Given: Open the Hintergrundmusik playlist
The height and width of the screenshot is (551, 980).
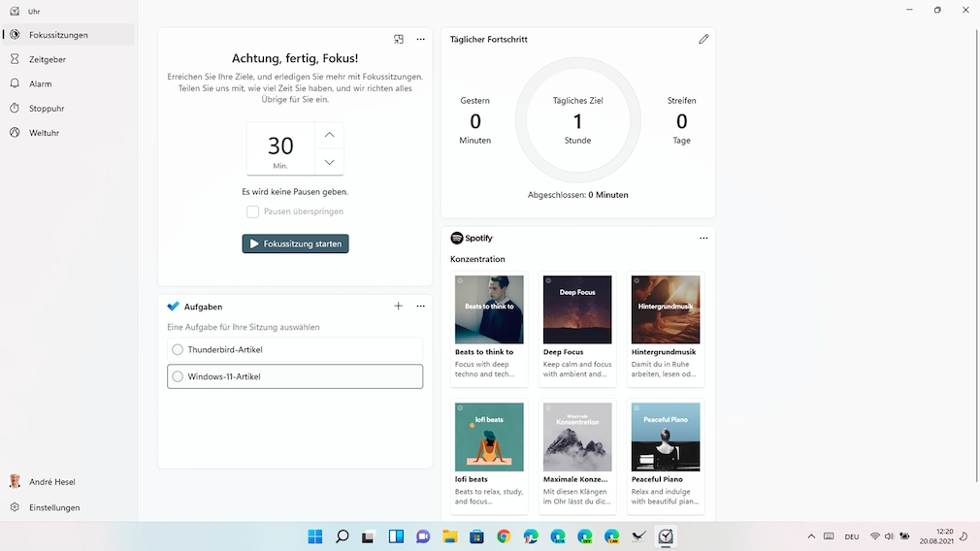Looking at the screenshot, I should point(666,329).
